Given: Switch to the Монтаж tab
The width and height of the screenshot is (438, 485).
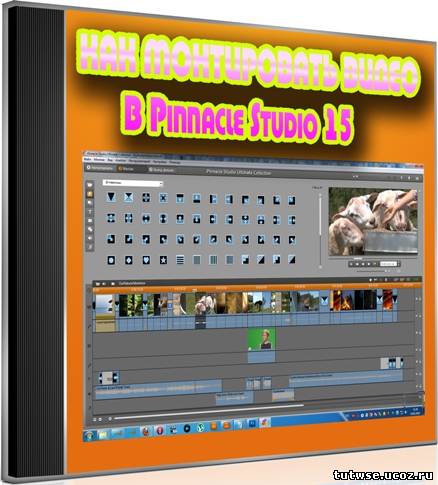Looking at the screenshot, I should 126,169.
